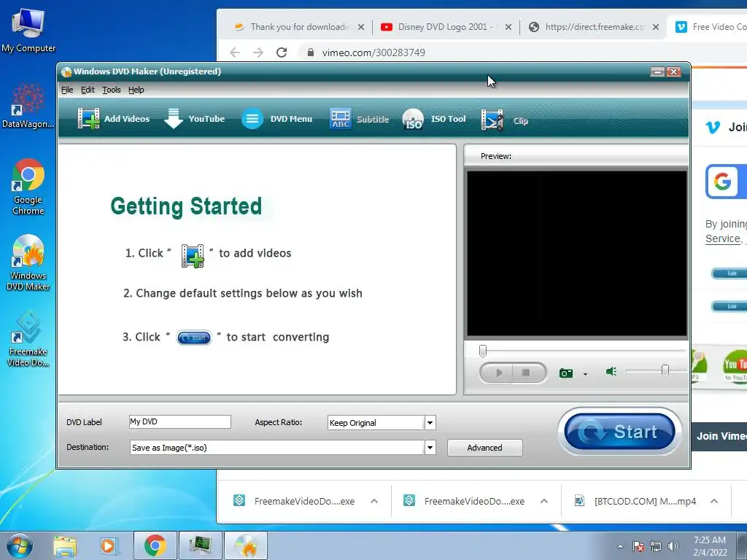The image size is (747, 560).
Task: Open Windows DVD Maker desktop shortcut
Action: coord(28,262)
